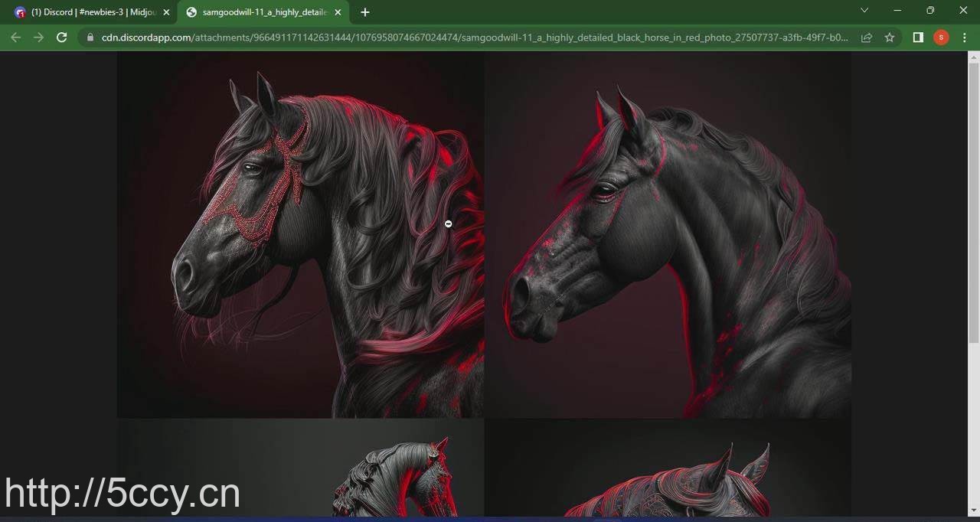Share this page using the share icon
The image size is (980, 522).
867,38
